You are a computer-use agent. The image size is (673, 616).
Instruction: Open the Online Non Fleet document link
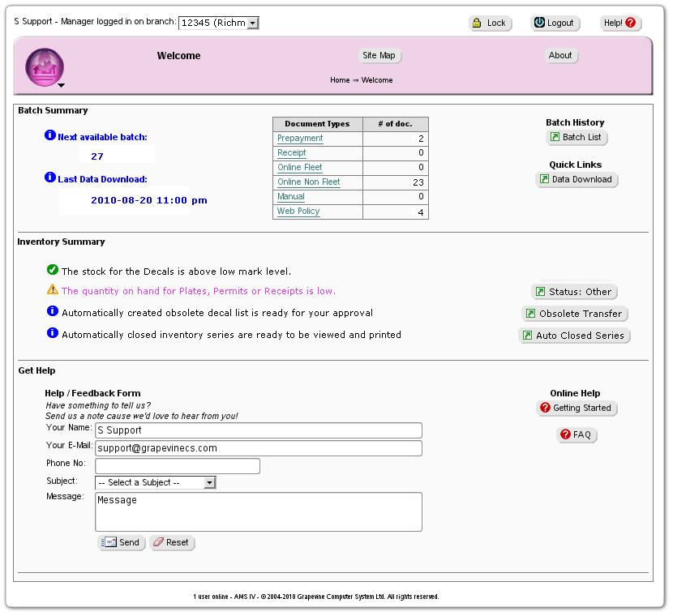coord(309,182)
